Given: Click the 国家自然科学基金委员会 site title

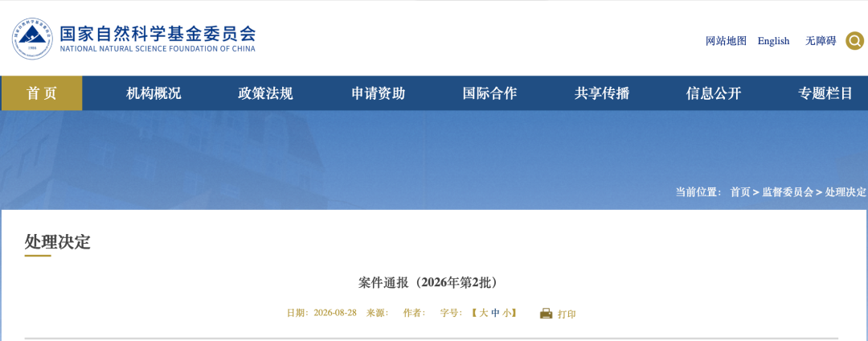Looking at the screenshot, I should (x=158, y=33).
